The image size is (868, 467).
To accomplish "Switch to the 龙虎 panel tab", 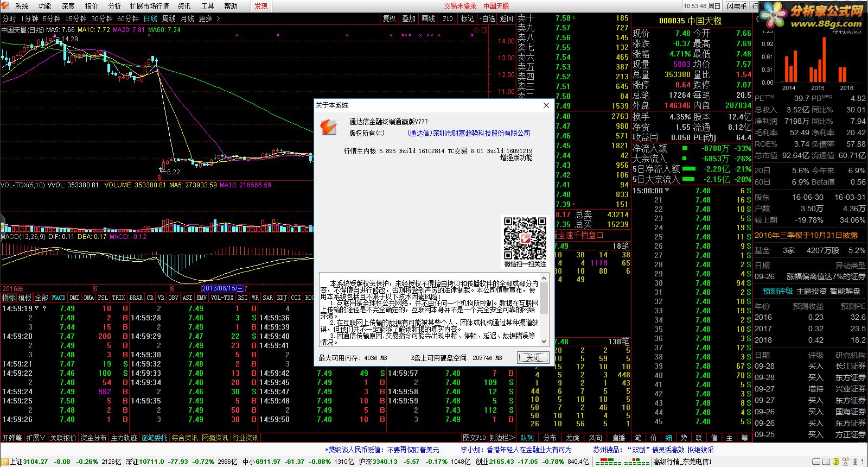I will click(x=572, y=438).
